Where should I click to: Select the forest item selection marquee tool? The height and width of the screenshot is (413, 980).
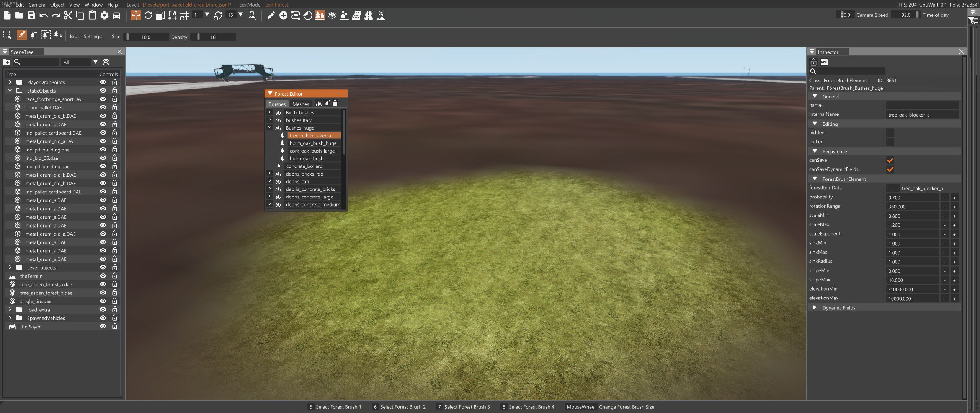7,35
